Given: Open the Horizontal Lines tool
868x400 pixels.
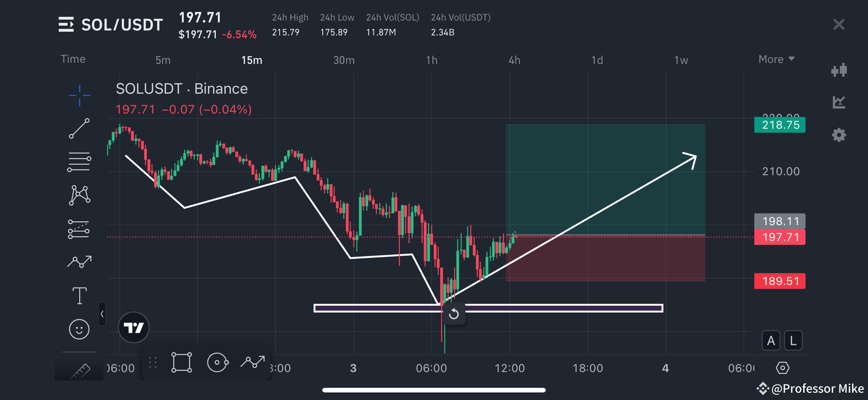Looking at the screenshot, I should [x=79, y=161].
